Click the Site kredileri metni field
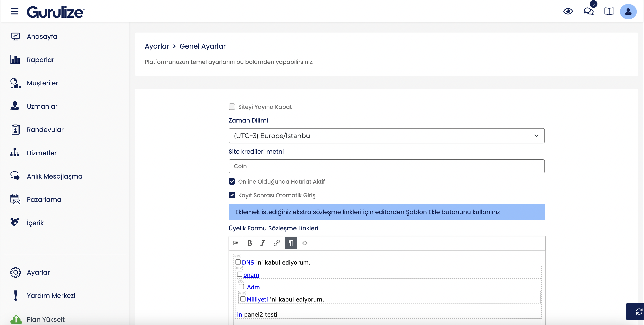The image size is (644, 325). (386, 166)
